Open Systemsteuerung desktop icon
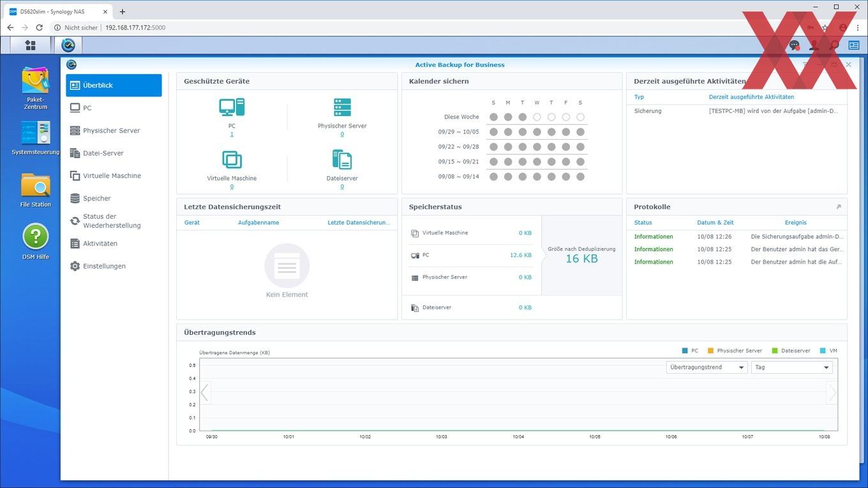 tap(36, 137)
